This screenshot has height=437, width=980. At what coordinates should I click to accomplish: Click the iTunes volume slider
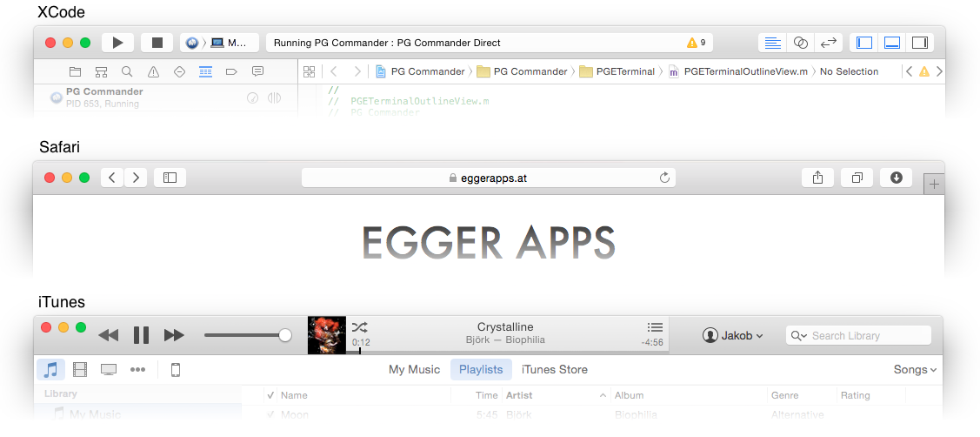(x=248, y=335)
